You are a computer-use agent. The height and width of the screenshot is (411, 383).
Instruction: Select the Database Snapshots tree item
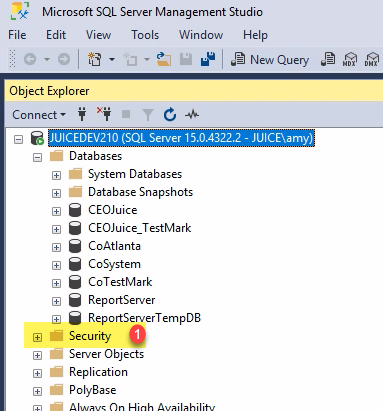point(140,192)
